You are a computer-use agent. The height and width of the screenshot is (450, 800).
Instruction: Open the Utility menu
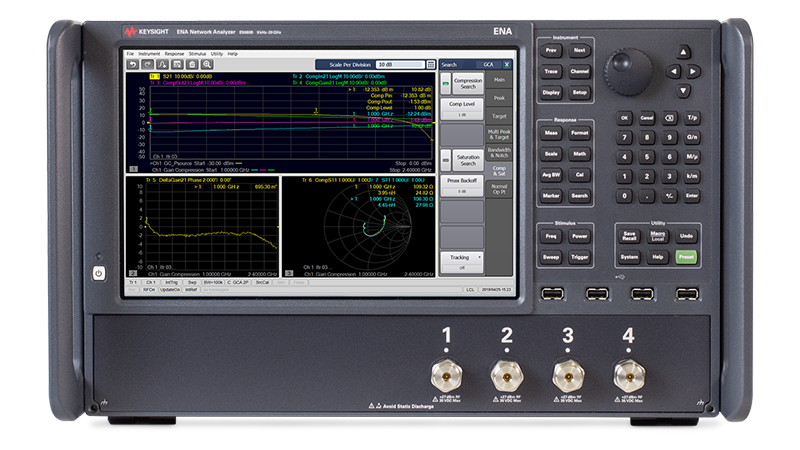pos(217,54)
